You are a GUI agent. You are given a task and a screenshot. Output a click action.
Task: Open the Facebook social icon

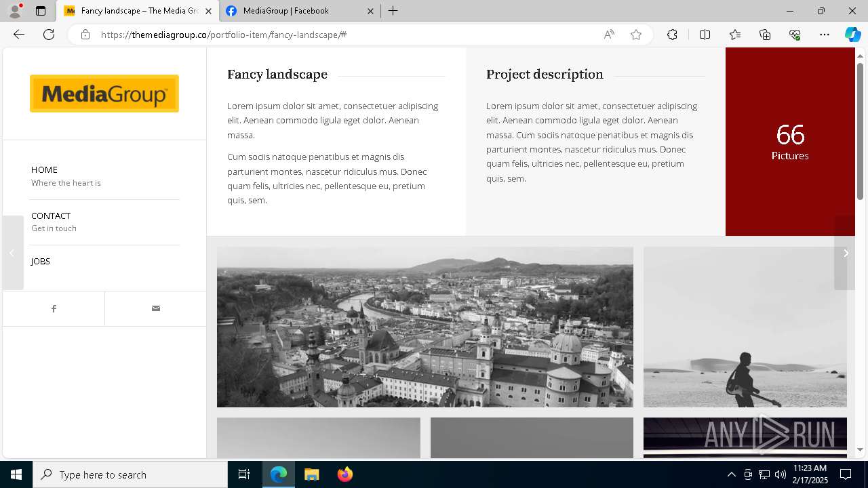coord(54,308)
